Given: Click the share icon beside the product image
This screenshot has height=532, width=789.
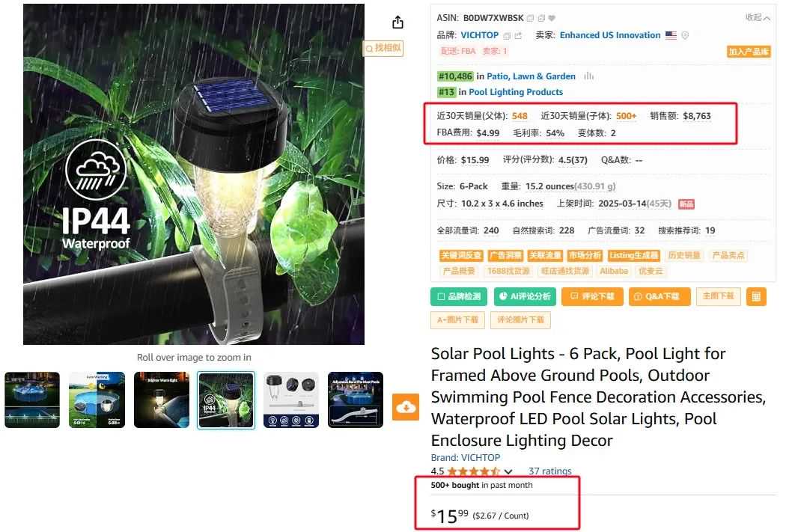Looking at the screenshot, I should coord(397,22).
